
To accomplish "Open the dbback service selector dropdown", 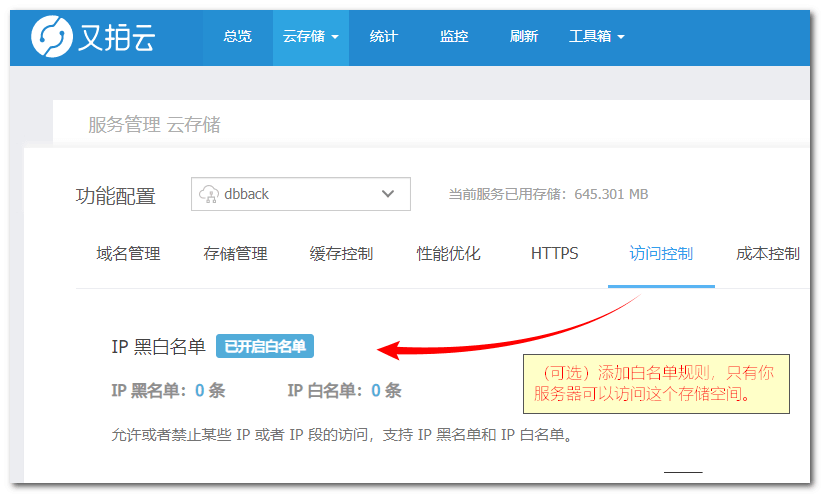I will click(x=301, y=194).
